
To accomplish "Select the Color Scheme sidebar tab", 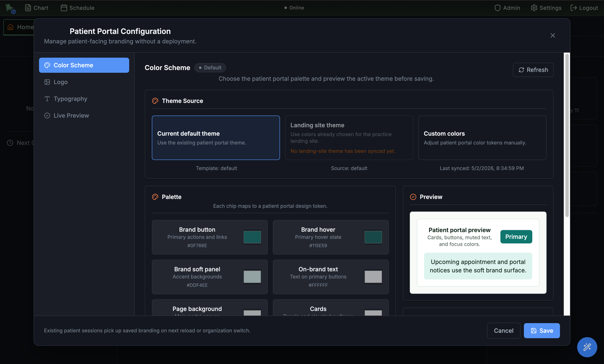I will coord(84,65).
